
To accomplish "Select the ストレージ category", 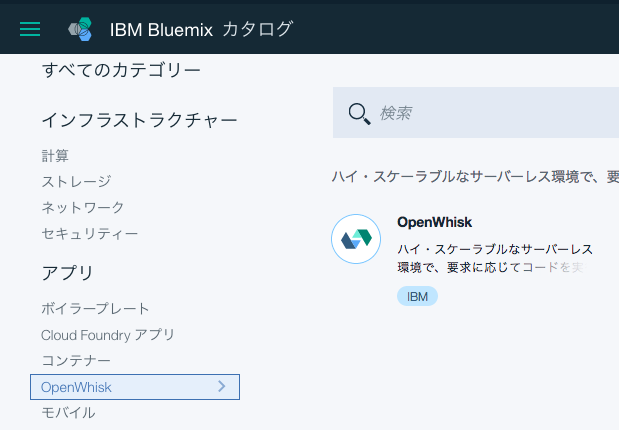I will coord(76,182).
